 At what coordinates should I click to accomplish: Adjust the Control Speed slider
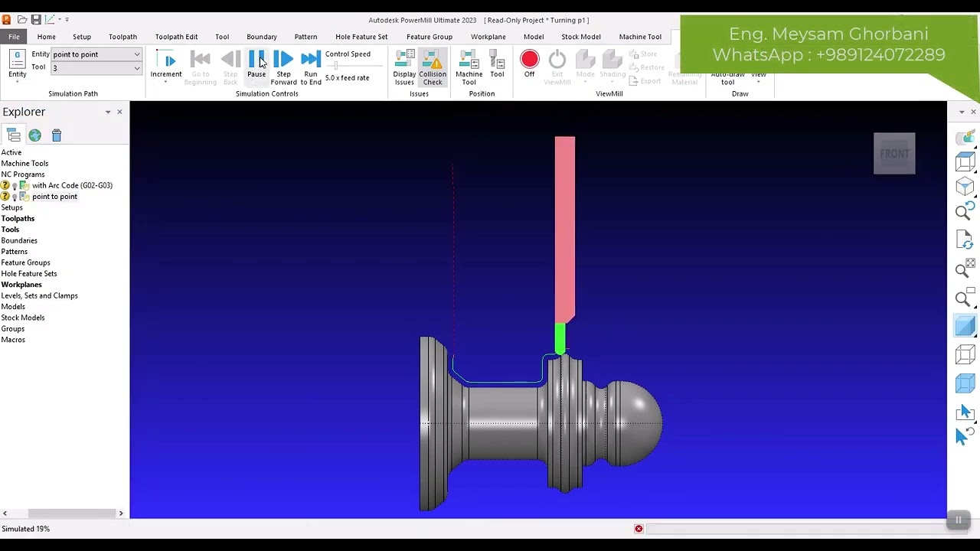point(335,67)
